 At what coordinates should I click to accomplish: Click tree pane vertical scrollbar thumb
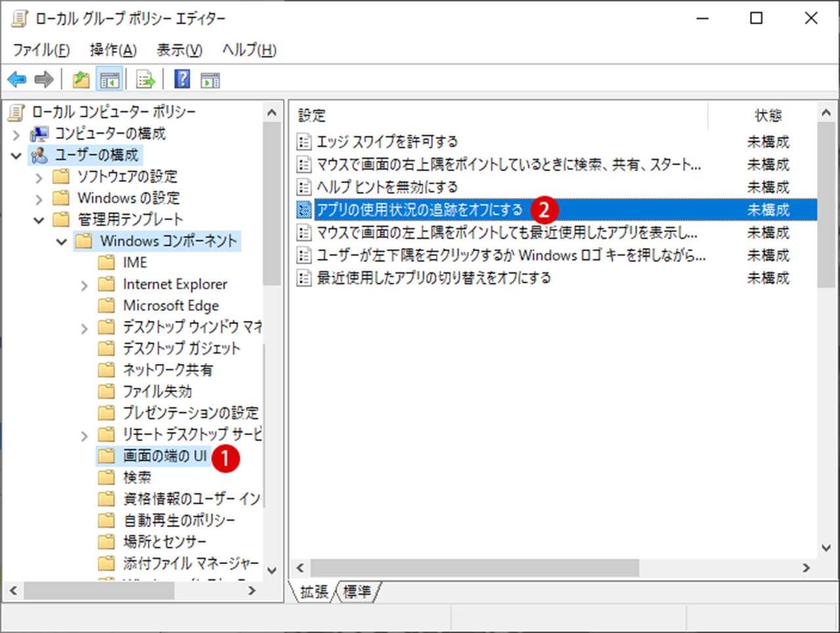coord(272,203)
